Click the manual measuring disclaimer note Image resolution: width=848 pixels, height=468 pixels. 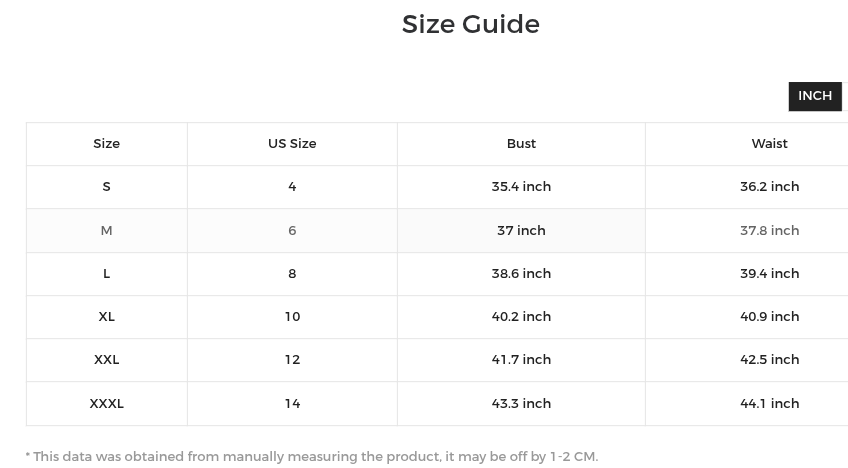[x=312, y=457]
